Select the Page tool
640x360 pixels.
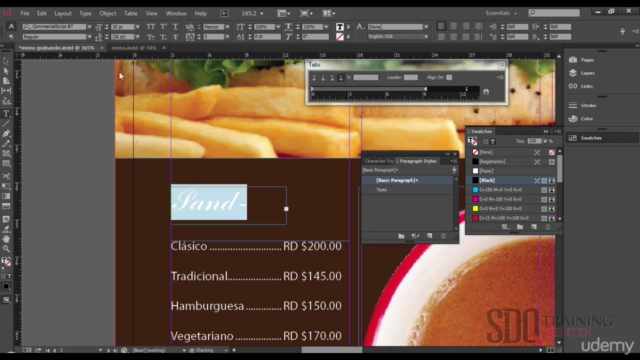click(x=6, y=81)
